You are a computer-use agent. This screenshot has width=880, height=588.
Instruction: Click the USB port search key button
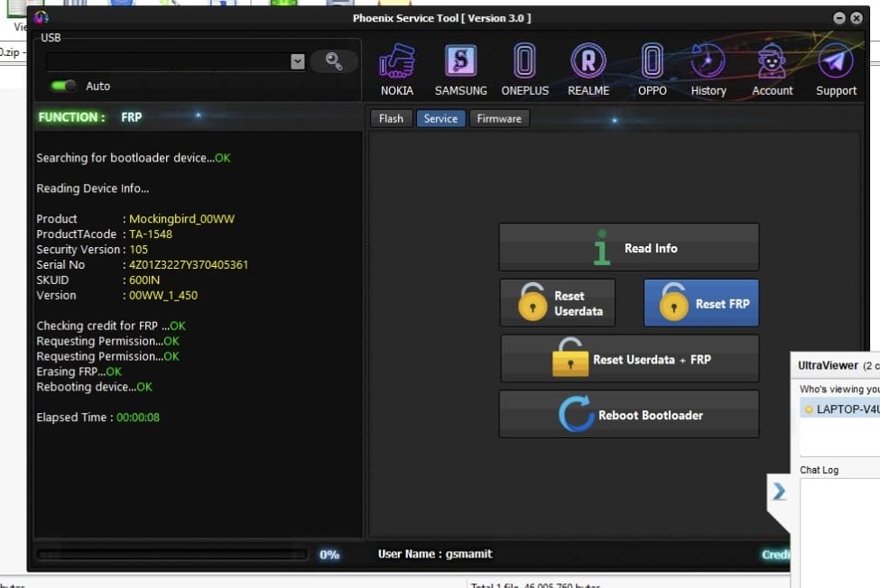point(334,61)
